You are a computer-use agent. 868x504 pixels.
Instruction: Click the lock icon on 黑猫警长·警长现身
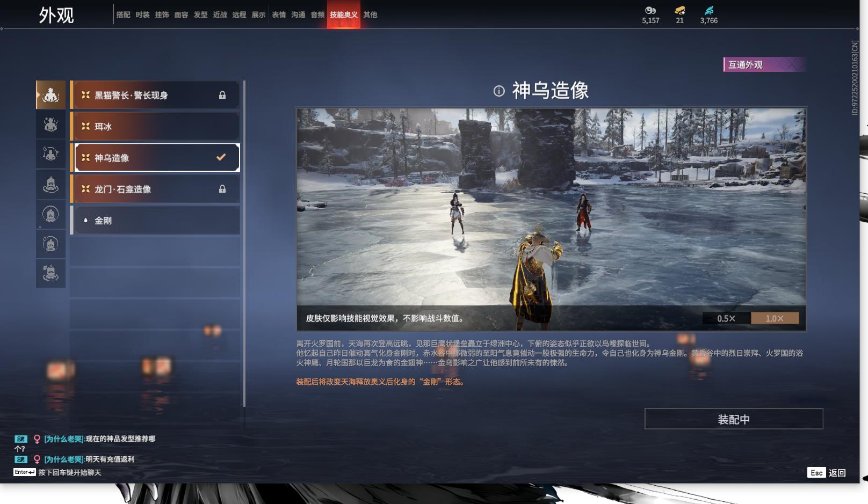tap(222, 95)
